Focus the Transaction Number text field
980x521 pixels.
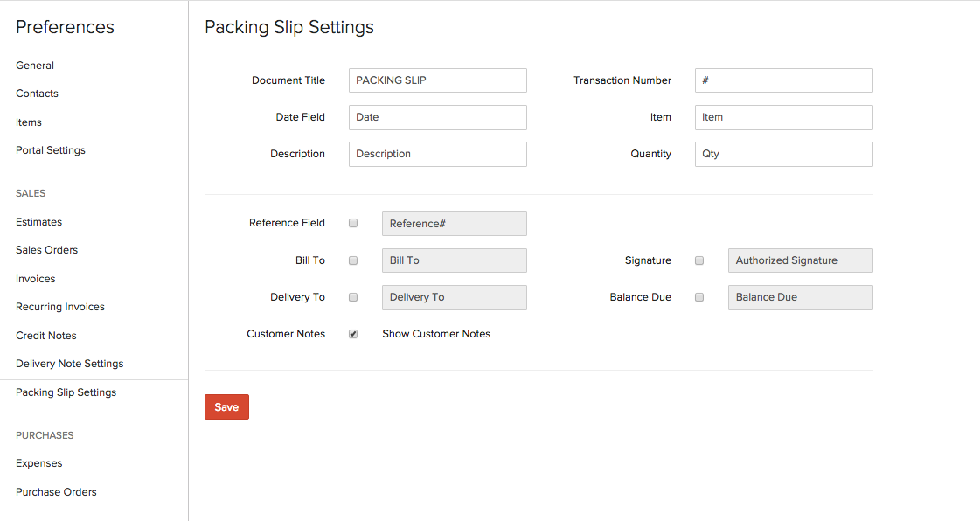783,80
